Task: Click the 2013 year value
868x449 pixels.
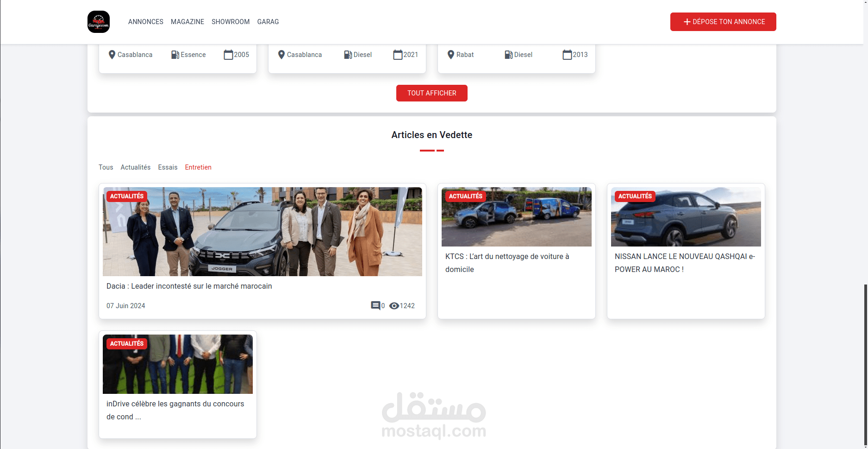Action: point(581,55)
